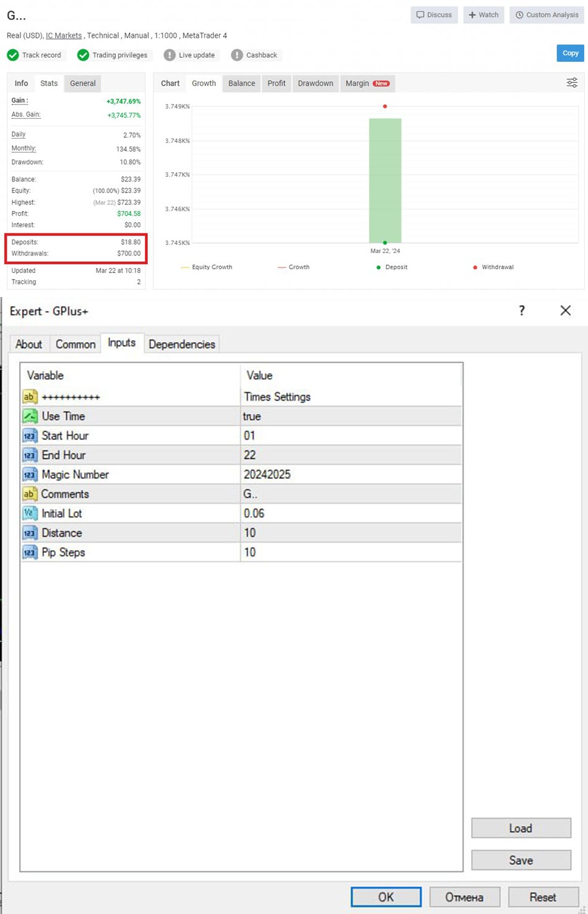The width and height of the screenshot is (588, 914).
Task: Confirm with the OK button
Action: click(x=386, y=897)
